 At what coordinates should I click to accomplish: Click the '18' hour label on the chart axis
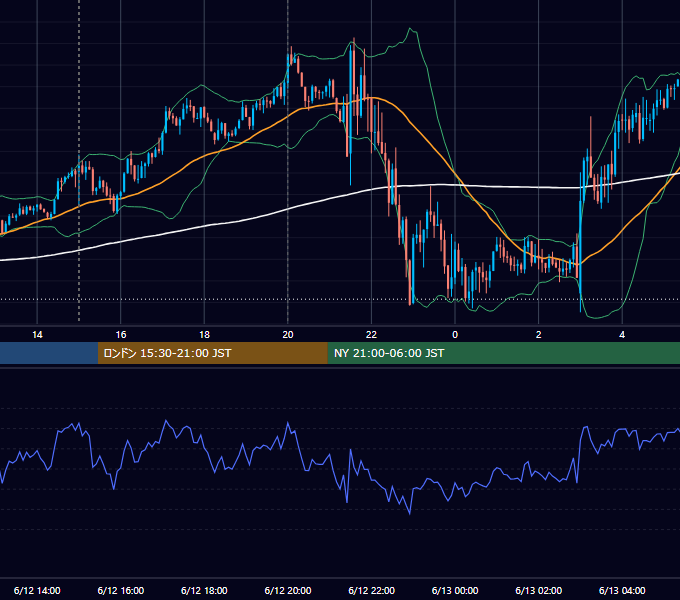(x=204, y=335)
